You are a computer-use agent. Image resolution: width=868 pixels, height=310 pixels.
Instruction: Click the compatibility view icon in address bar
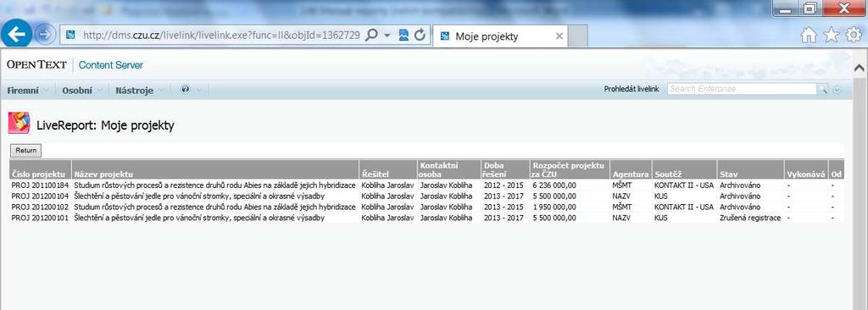click(403, 36)
